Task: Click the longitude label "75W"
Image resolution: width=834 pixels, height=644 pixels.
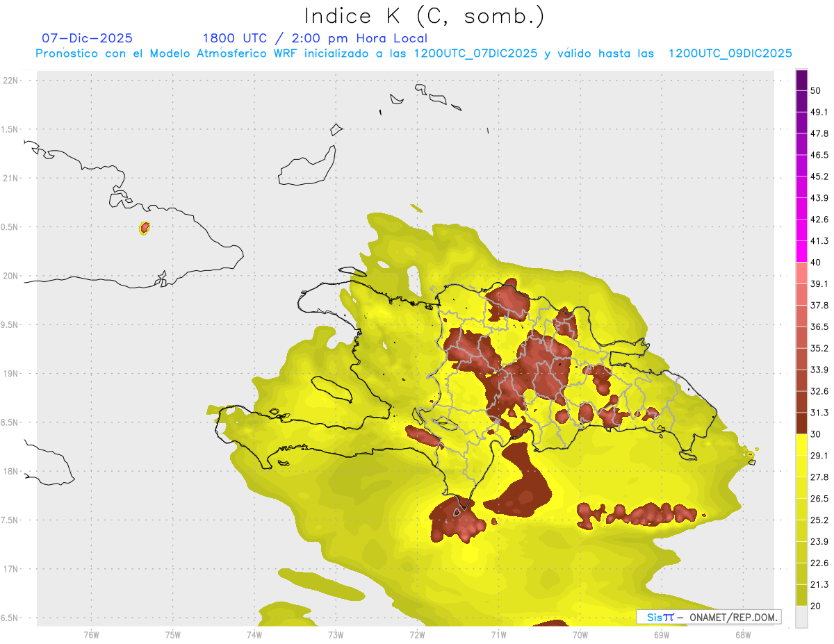Action: coord(172,634)
